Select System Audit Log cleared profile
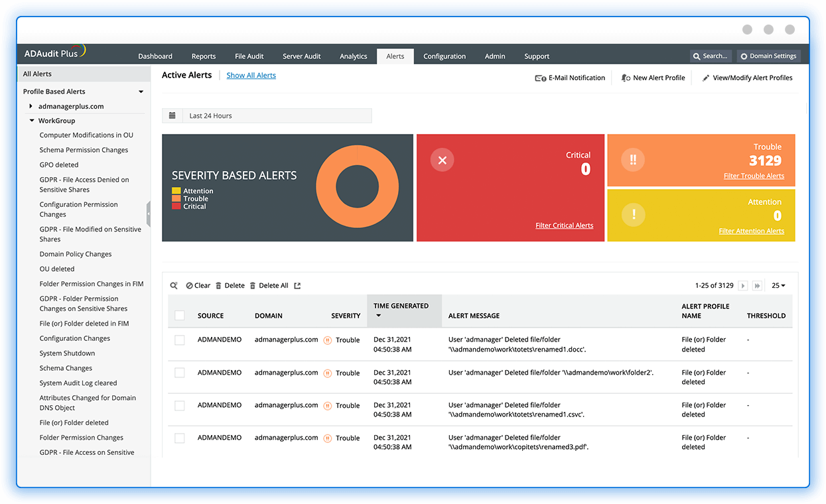The image size is (826, 504). (78, 383)
